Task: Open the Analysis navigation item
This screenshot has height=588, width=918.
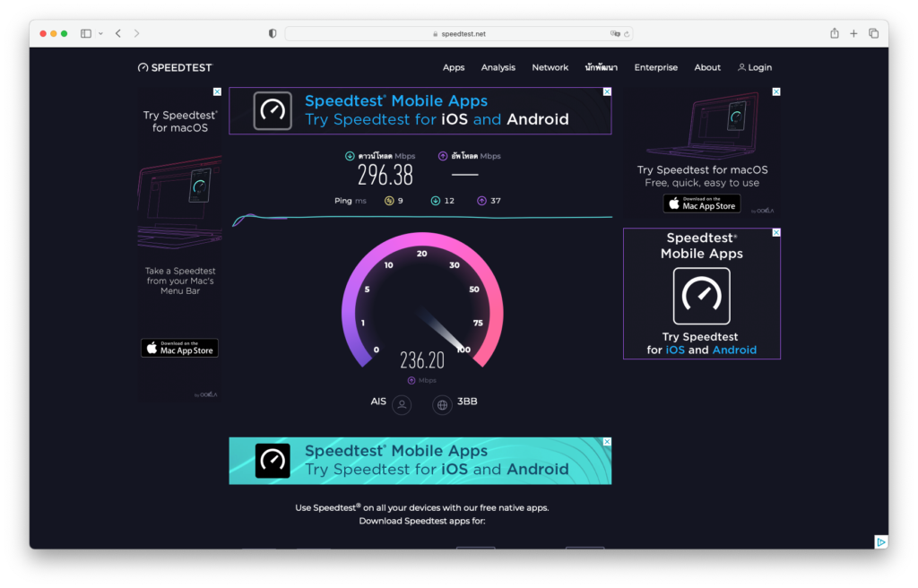Action: click(x=498, y=67)
